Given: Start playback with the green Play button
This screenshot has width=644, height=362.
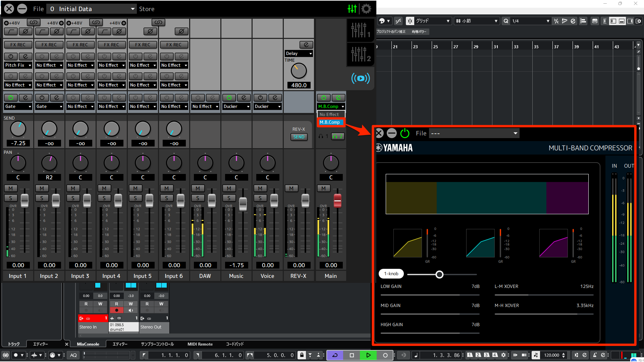Looking at the screenshot, I should [x=368, y=355].
